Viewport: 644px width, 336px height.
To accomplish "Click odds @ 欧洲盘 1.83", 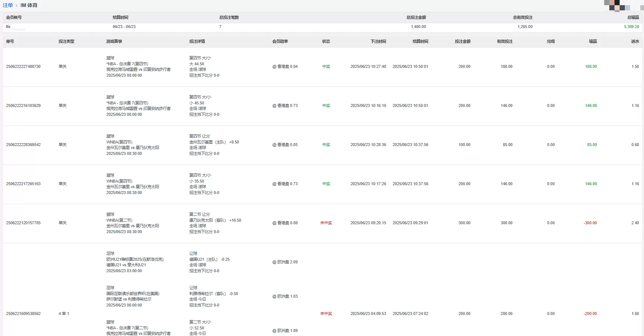I will (x=285, y=296).
